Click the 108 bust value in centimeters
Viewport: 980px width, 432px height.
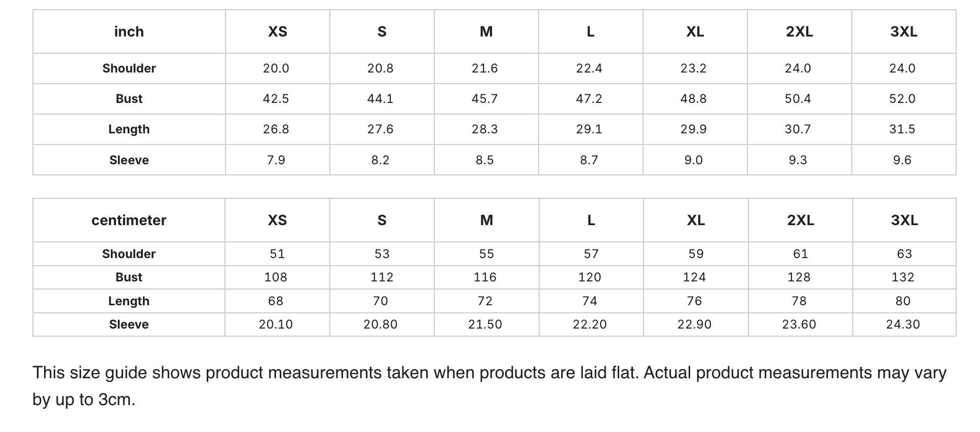[277, 277]
